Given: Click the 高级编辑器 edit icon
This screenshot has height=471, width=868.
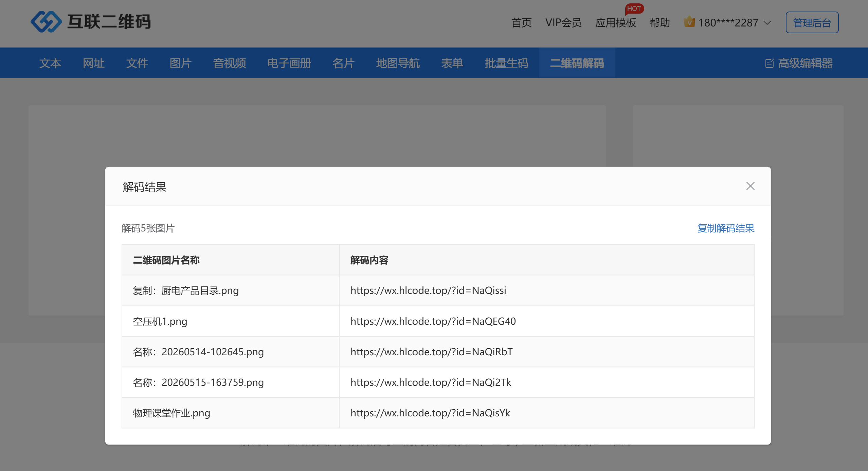Looking at the screenshot, I should pyautogui.click(x=769, y=63).
